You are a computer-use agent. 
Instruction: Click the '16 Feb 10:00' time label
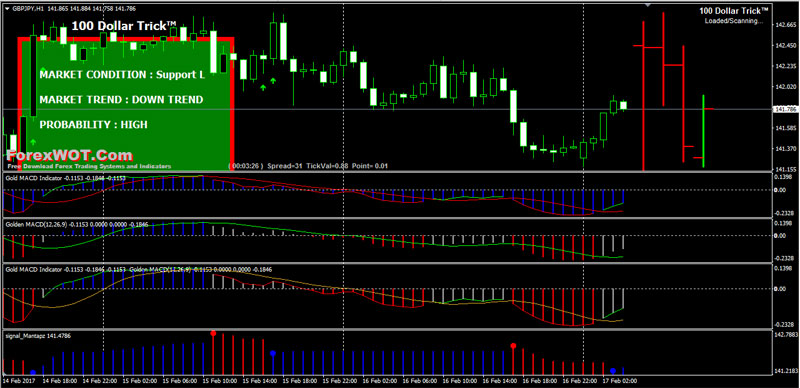click(x=460, y=381)
